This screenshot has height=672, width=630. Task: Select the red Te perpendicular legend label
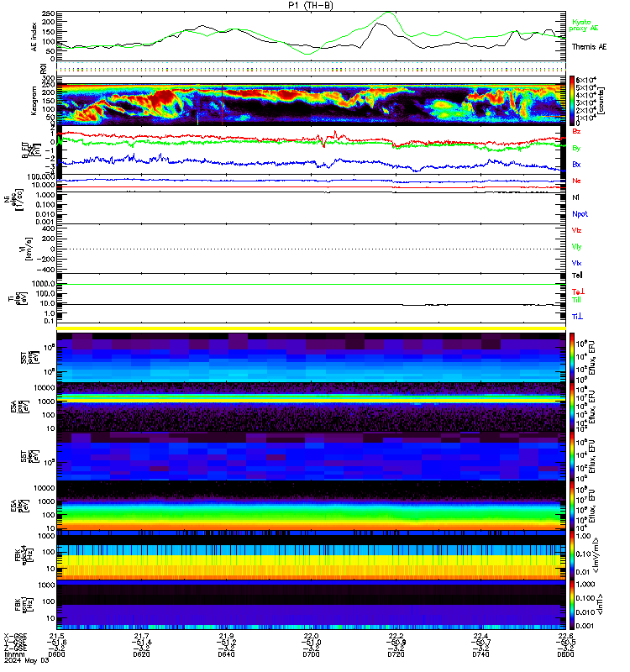click(578, 291)
